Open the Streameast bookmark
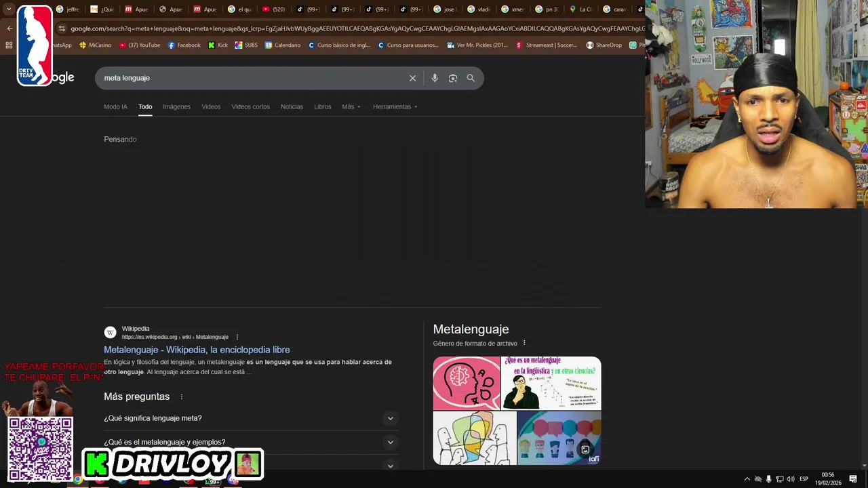This screenshot has width=868, height=488. tap(546, 45)
